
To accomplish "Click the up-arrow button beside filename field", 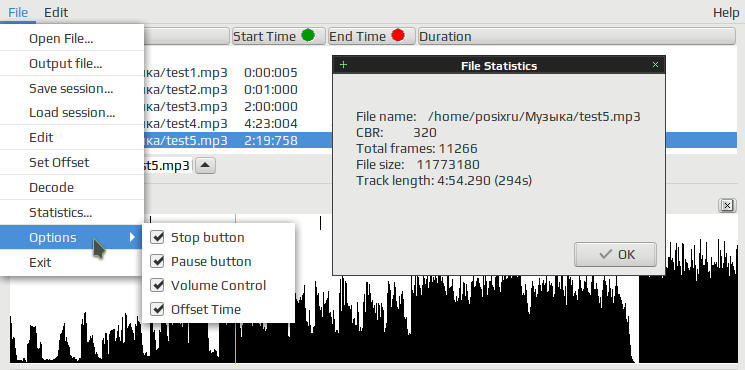I will pos(205,166).
